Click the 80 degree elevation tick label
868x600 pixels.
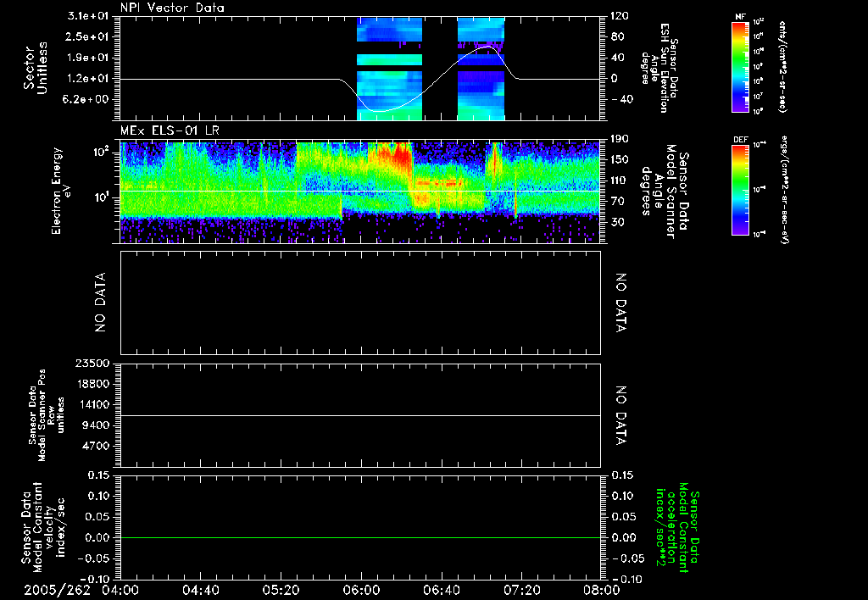coord(617,37)
